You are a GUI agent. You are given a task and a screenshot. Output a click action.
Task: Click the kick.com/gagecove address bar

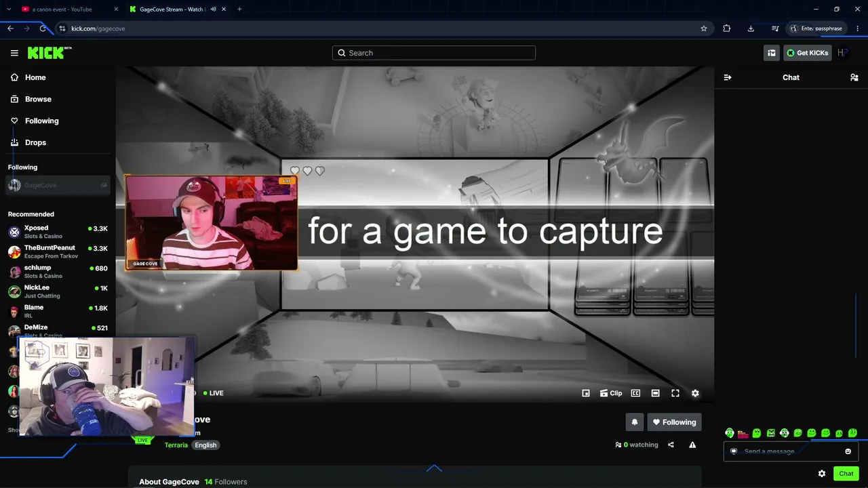pyautogui.click(x=383, y=28)
